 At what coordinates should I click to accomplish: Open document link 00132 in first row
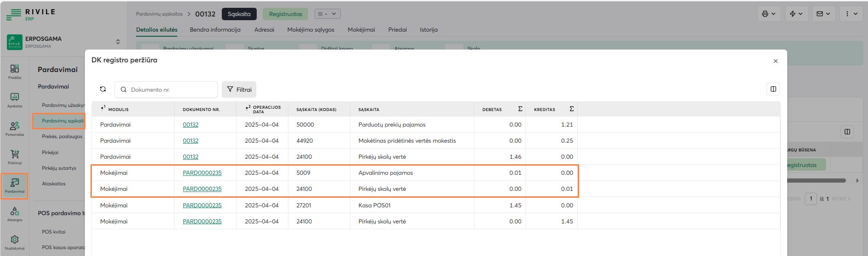click(191, 125)
